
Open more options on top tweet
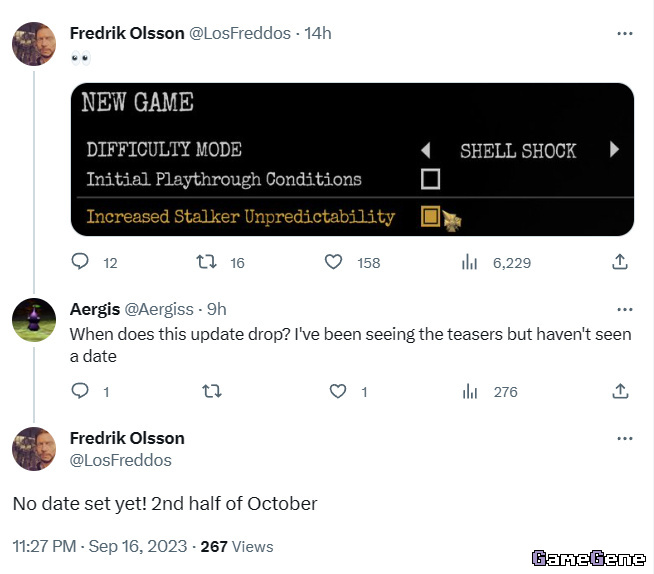pos(625,33)
